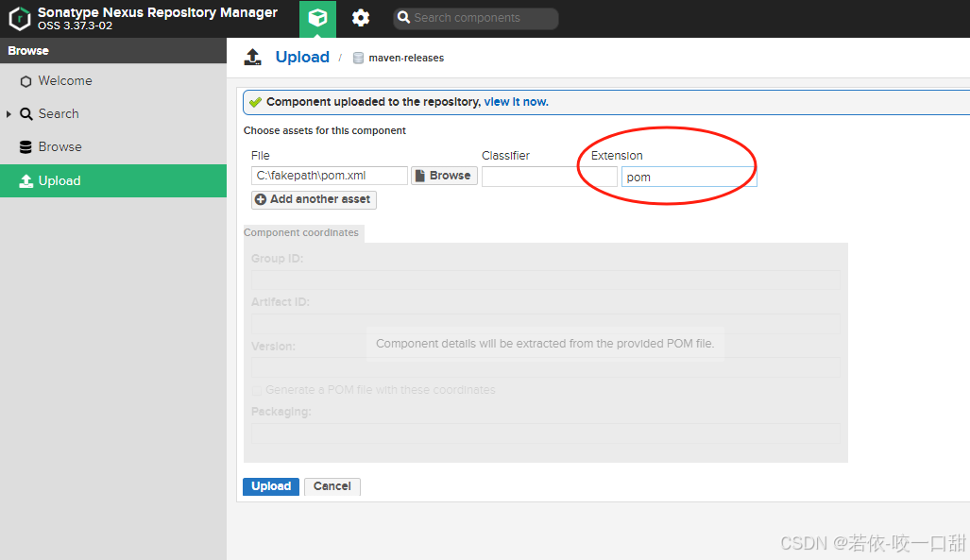Click 'Component uploaded to the repository' message

click(374, 102)
